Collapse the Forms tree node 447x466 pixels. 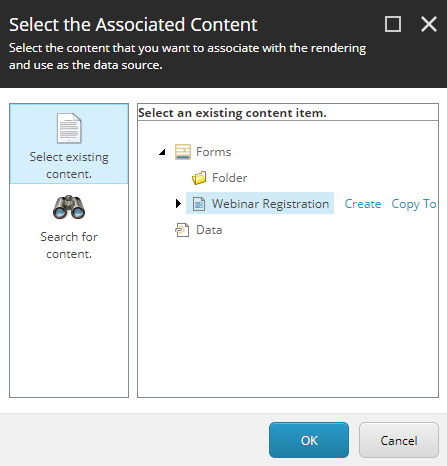click(x=162, y=152)
